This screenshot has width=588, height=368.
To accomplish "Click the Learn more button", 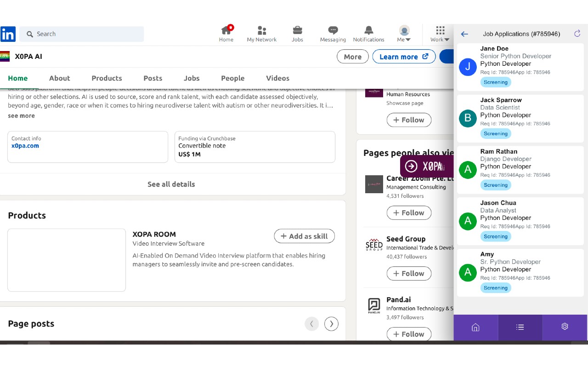I will coord(404,57).
